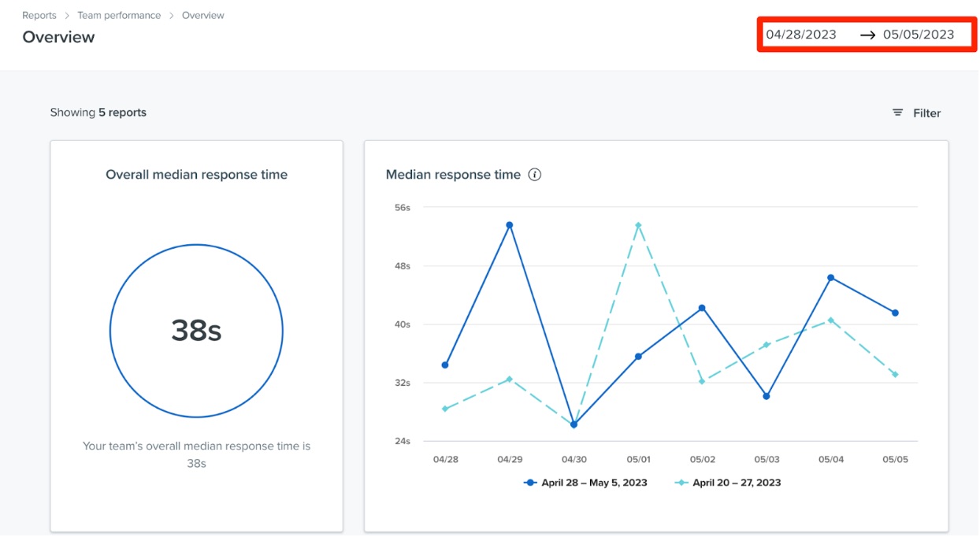The height and width of the screenshot is (537, 980).
Task: Click the dashed-line data point at 05/03
Action: (767, 345)
